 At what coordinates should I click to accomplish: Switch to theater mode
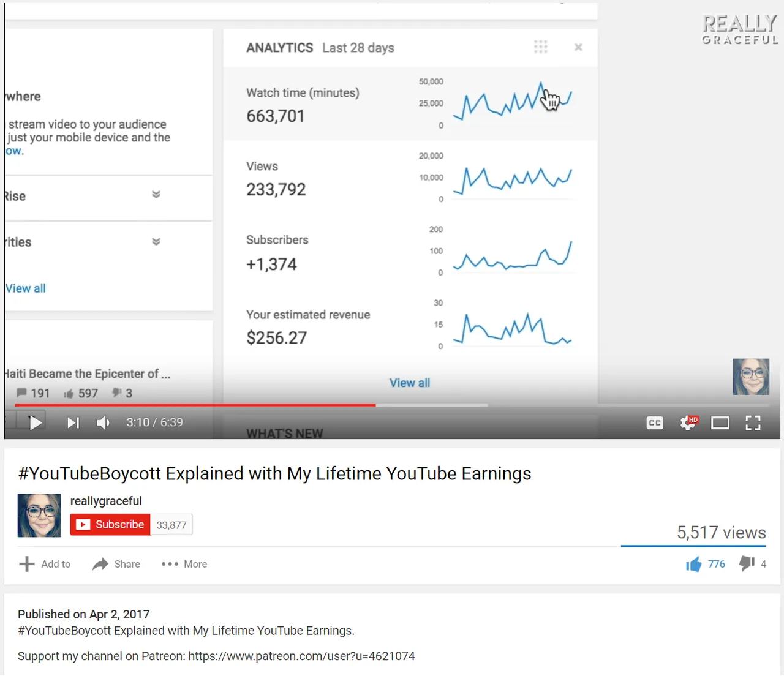tap(720, 423)
